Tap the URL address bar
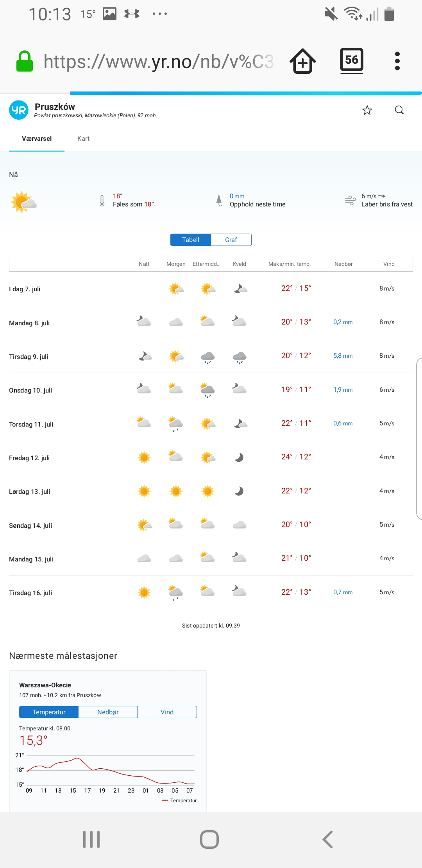422x868 pixels. point(158,61)
